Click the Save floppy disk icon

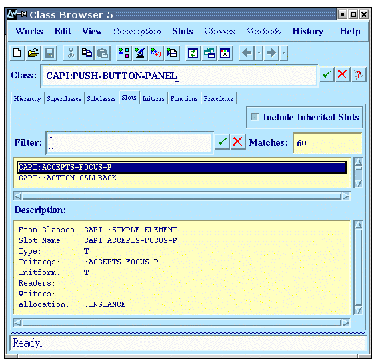50,53
